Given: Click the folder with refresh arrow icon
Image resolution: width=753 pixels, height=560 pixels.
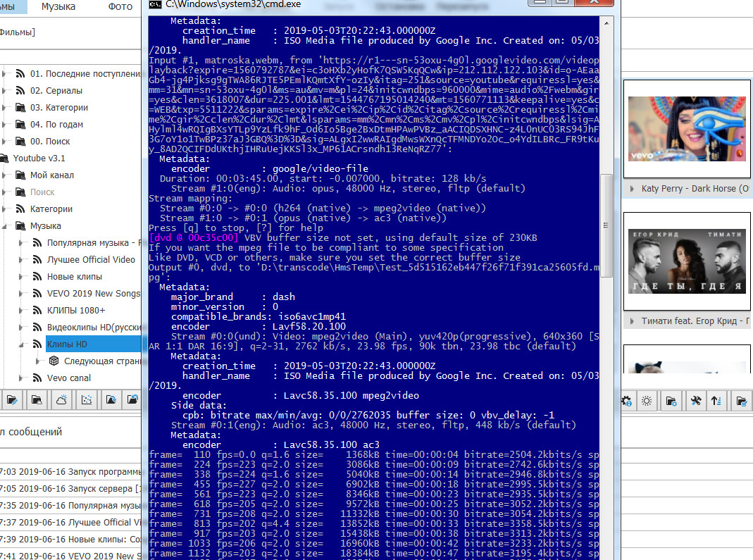Looking at the screenshot, I should click(x=111, y=400).
